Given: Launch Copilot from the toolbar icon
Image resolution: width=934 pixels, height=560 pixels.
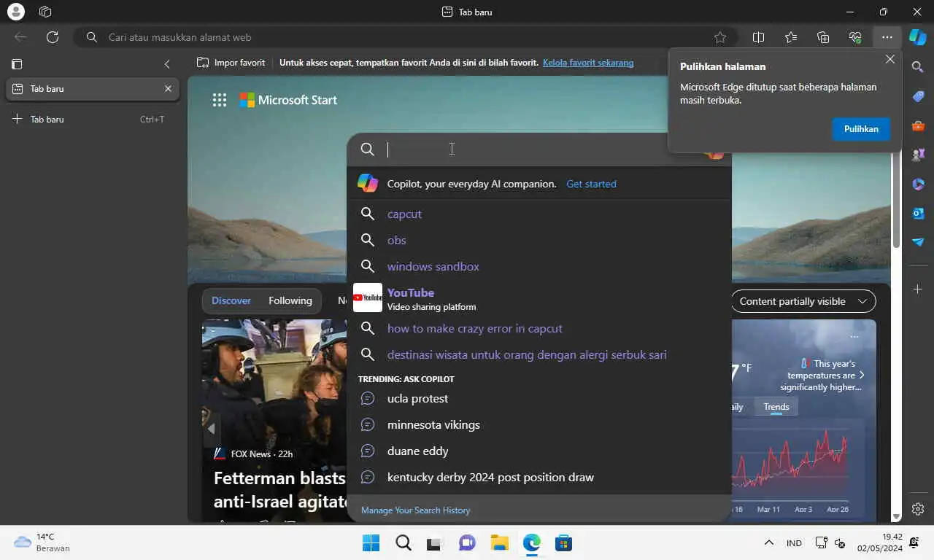Looking at the screenshot, I should (x=918, y=37).
